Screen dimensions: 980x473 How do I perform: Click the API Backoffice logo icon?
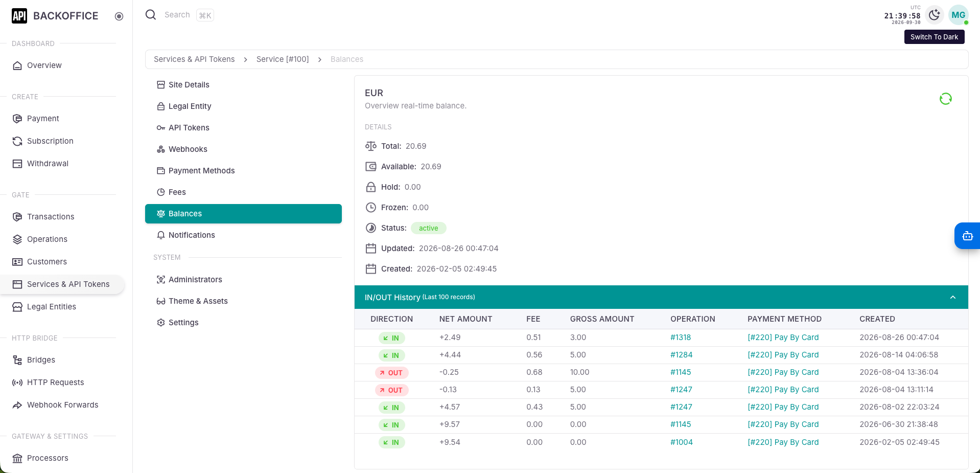[19, 16]
